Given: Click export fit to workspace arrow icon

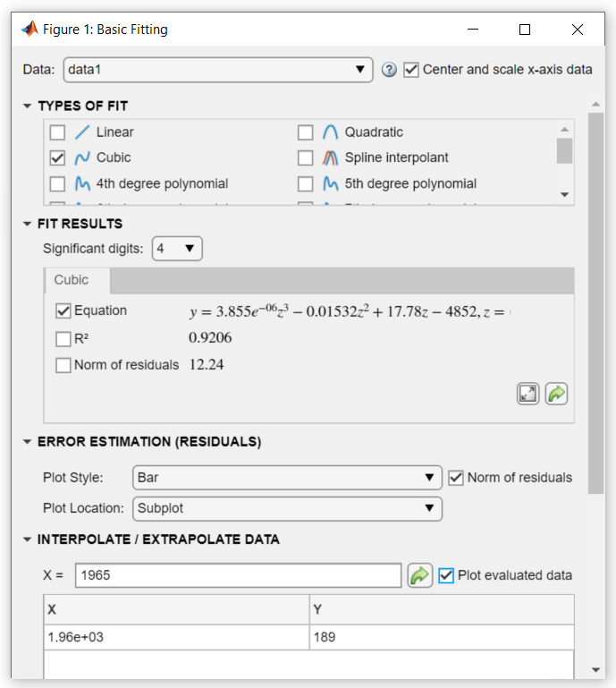Looking at the screenshot, I should (557, 394).
